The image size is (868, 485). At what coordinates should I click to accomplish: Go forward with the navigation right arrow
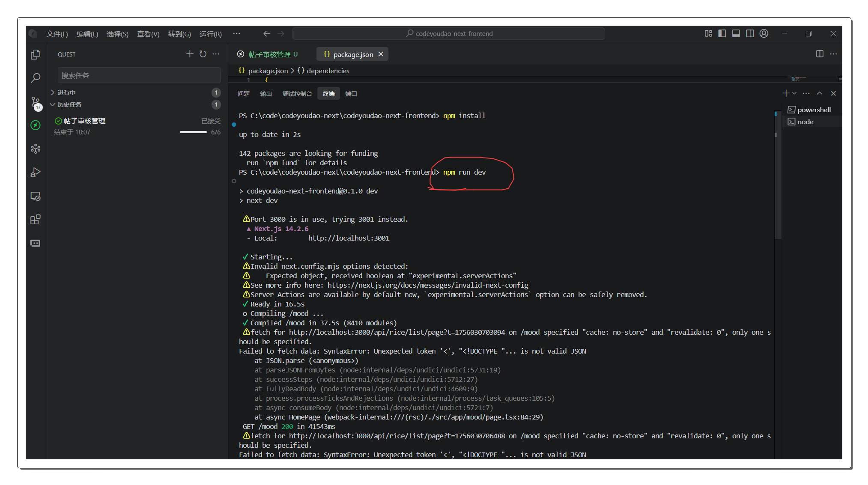click(281, 33)
